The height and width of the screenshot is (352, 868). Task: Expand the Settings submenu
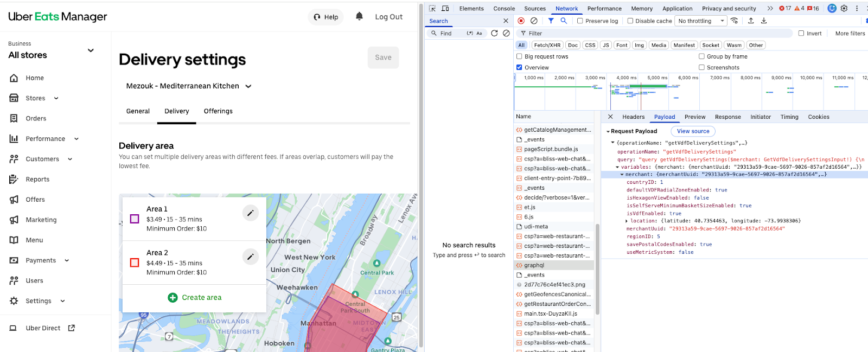[x=62, y=301]
